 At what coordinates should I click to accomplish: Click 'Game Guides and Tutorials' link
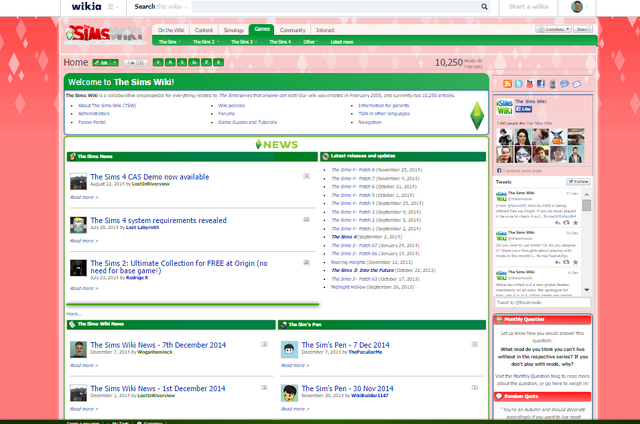247,122
